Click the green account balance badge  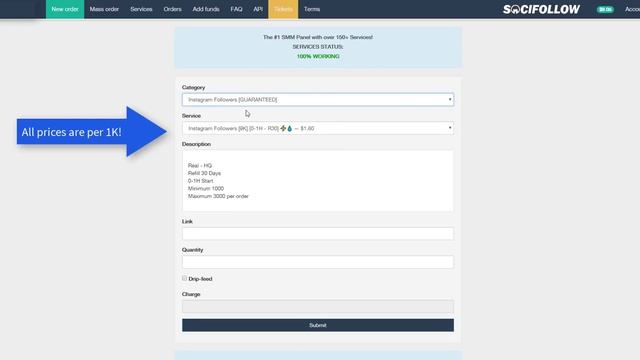pyautogui.click(x=605, y=9)
